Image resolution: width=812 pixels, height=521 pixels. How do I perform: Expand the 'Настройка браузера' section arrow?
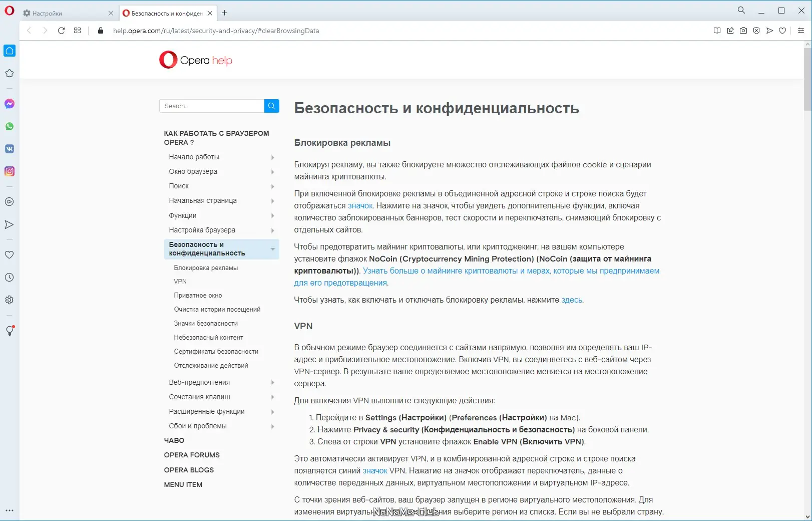coord(273,230)
